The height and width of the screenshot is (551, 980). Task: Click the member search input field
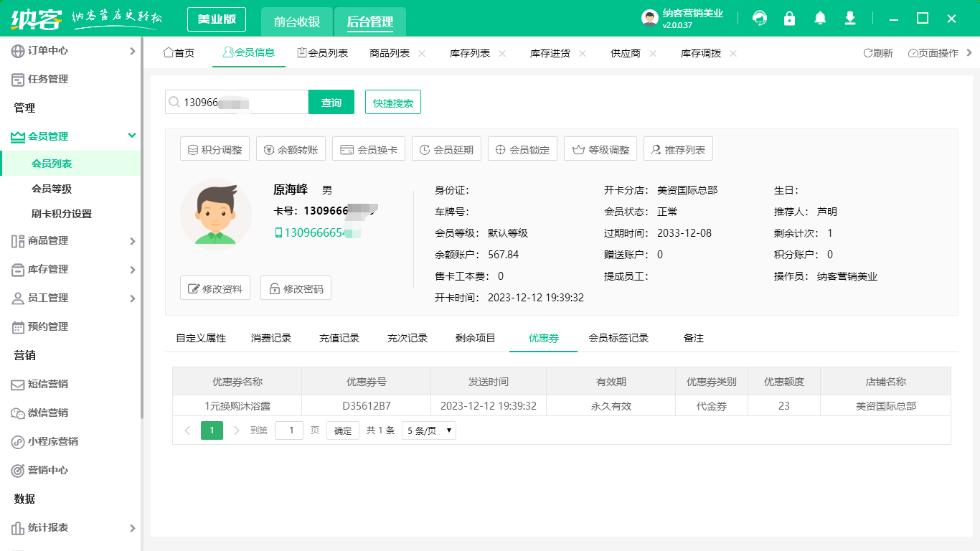click(240, 103)
